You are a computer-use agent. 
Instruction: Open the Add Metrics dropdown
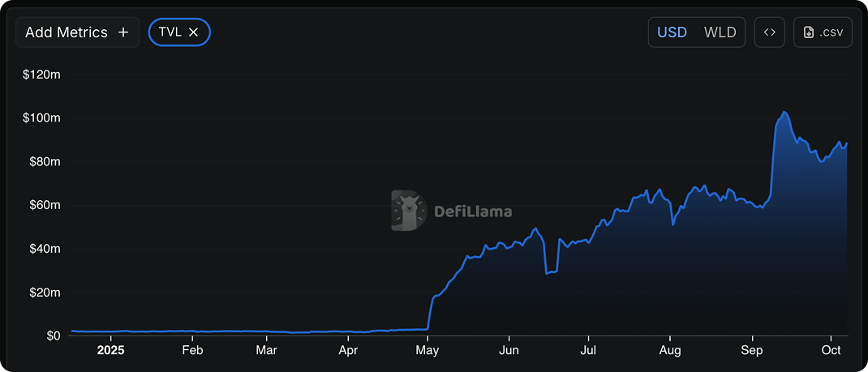tap(67, 32)
